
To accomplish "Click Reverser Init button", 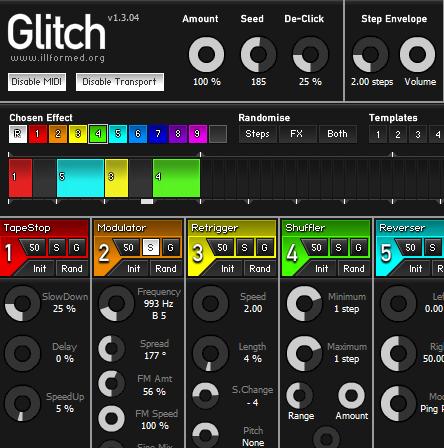I will [x=415, y=269].
